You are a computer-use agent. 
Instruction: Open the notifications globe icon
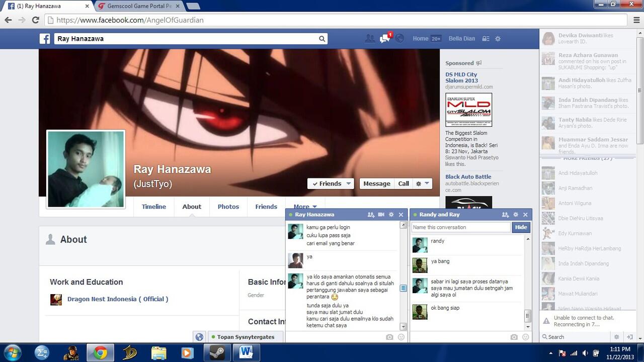pyautogui.click(x=399, y=39)
